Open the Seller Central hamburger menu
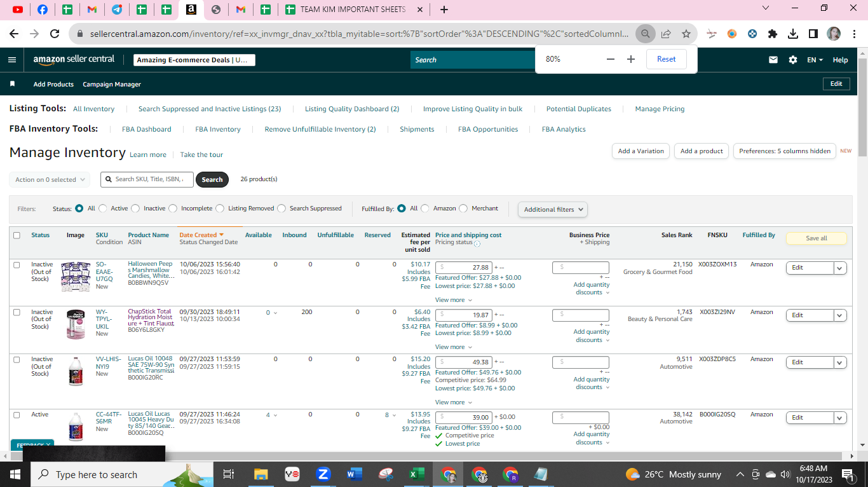Viewport: 868px width, 487px height. pos(12,60)
